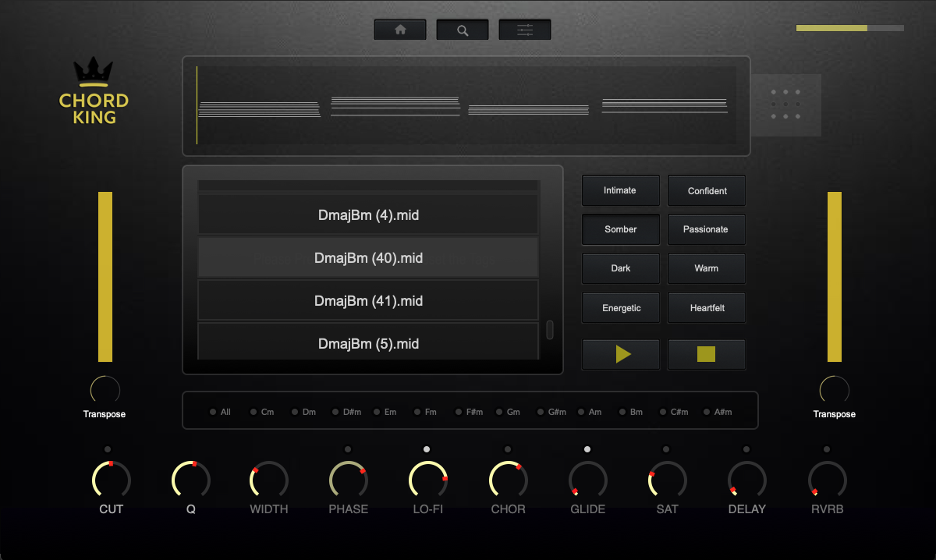Click the home icon button
This screenshot has height=560, width=936.
(x=400, y=30)
